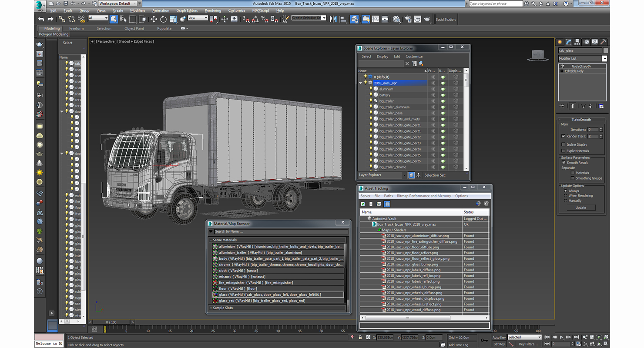Enable the Isoline Display checkbox
Screen dimensions: 644x348
point(563,144)
